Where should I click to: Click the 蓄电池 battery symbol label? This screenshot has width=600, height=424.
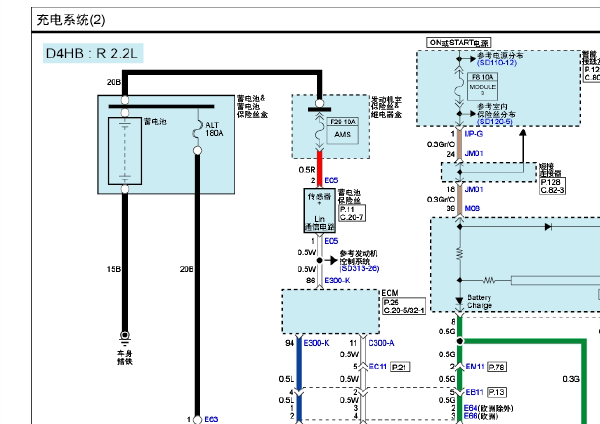(x=155, y=122)
